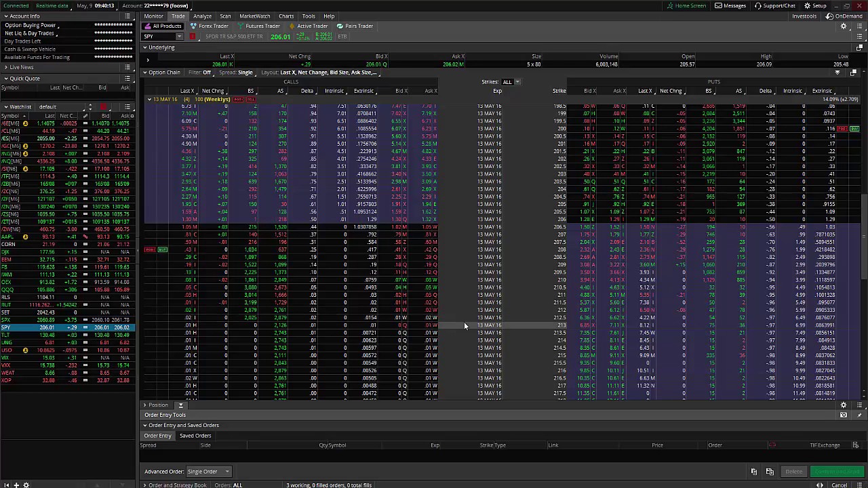868x488 pixels.
Task: Select the Saved Orders tab
Action: (x=195, y=436)
